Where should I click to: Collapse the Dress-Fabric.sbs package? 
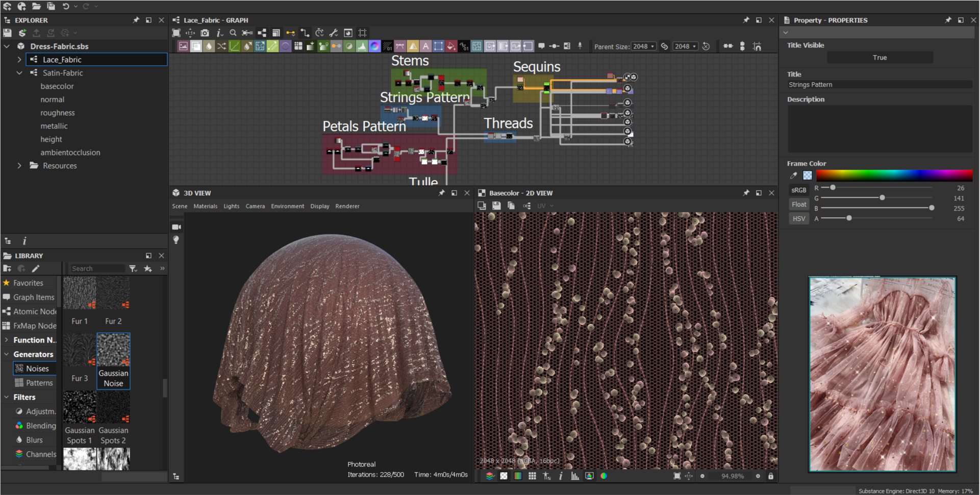tap(7, 46)
